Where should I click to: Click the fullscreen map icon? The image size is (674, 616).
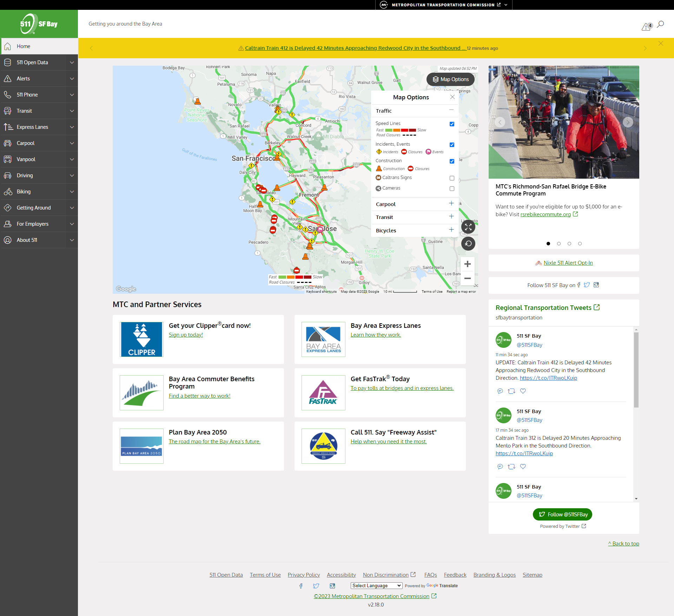coord(468,227)
